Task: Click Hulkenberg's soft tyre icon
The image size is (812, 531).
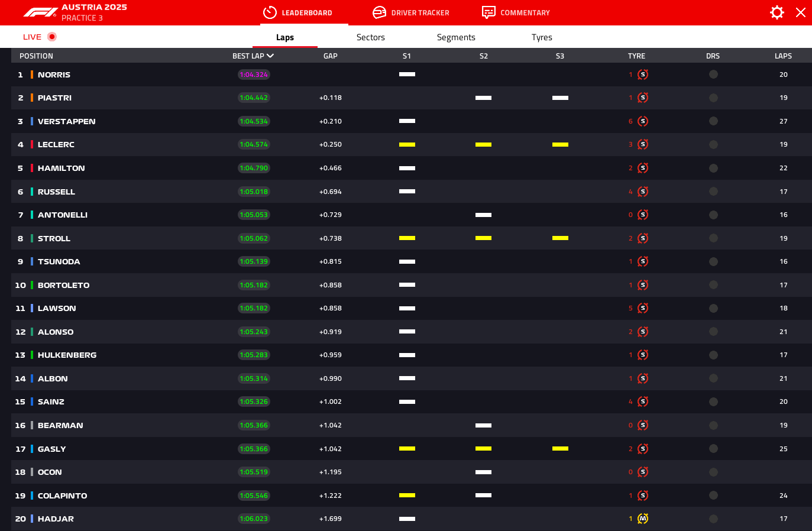Action: click(x=643, y=355)
